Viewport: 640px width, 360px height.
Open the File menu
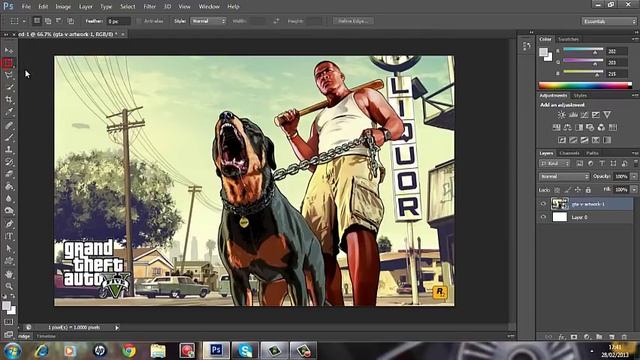tap(26, 7)
